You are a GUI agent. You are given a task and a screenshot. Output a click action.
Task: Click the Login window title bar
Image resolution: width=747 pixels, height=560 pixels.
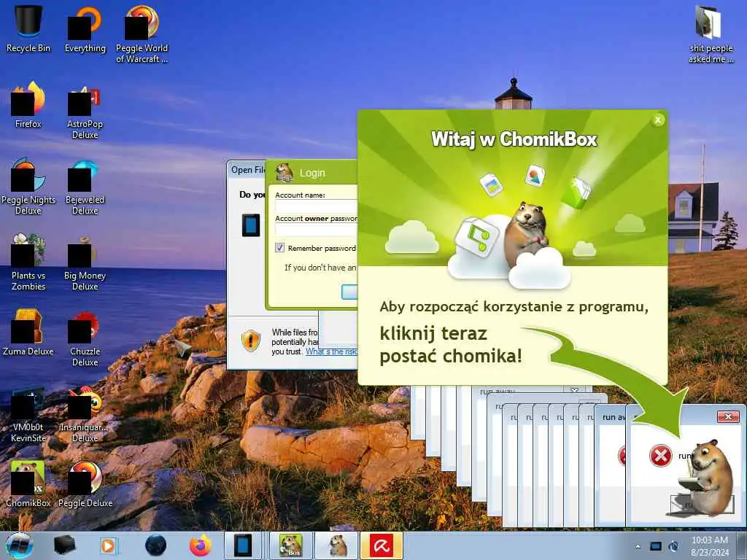[311, 173]
